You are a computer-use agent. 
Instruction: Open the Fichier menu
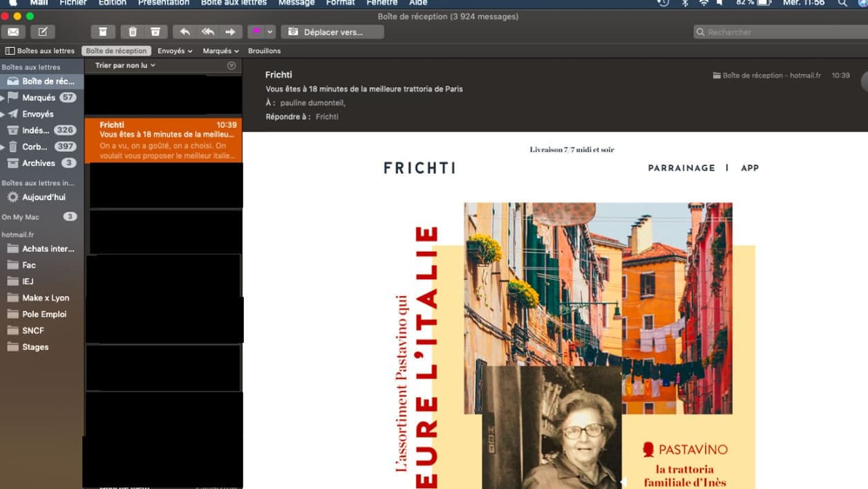(x=73, y=3)
